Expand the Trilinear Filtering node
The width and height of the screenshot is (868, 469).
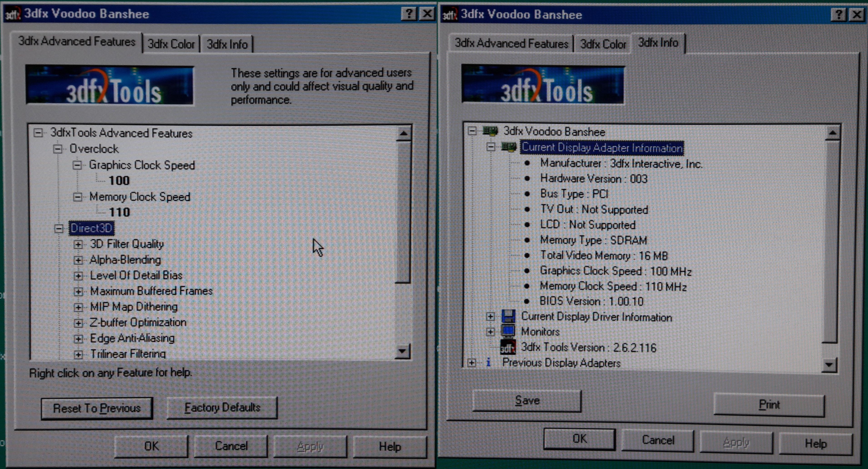(78, 354)
